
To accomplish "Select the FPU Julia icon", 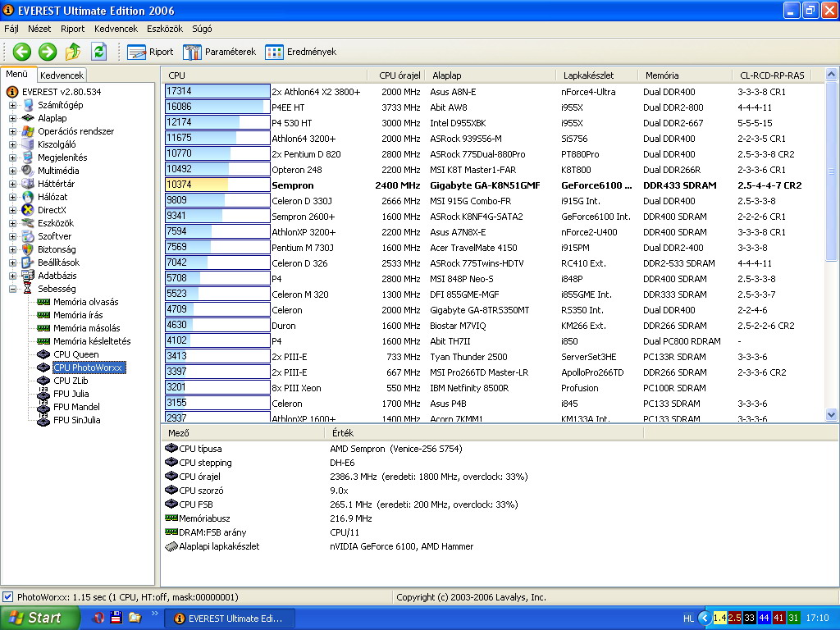I will coord(43,394).
